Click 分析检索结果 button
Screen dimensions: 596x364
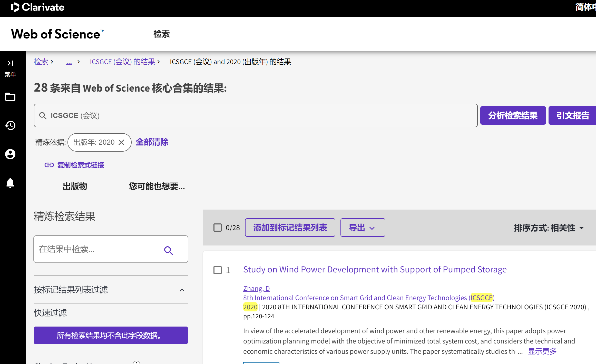point(513,115)
